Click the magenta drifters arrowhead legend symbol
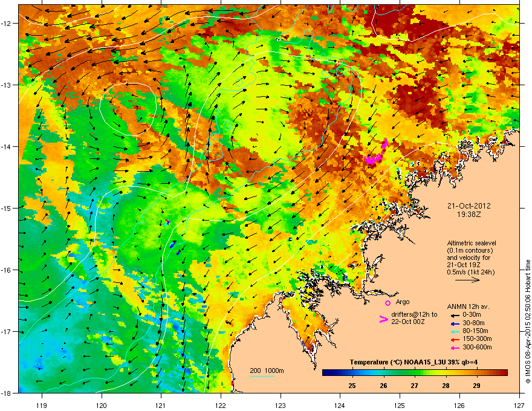532x411 pixels. click(384, 319)
